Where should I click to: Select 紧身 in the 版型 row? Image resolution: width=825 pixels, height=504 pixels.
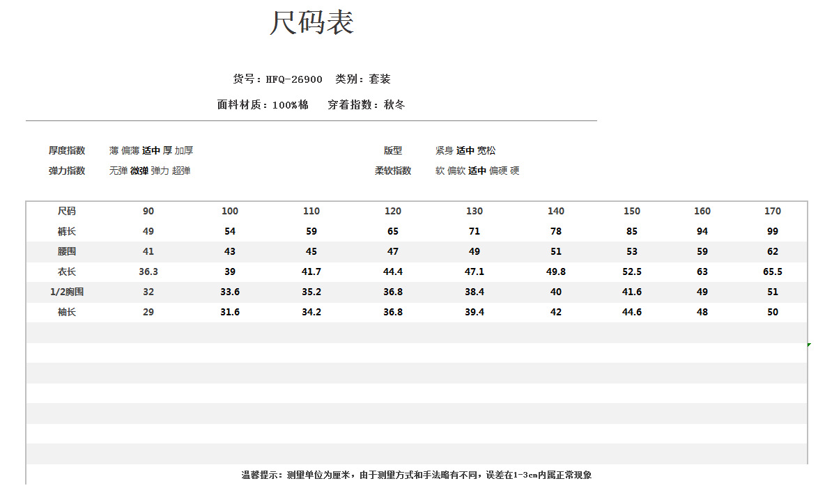point(445,150)
